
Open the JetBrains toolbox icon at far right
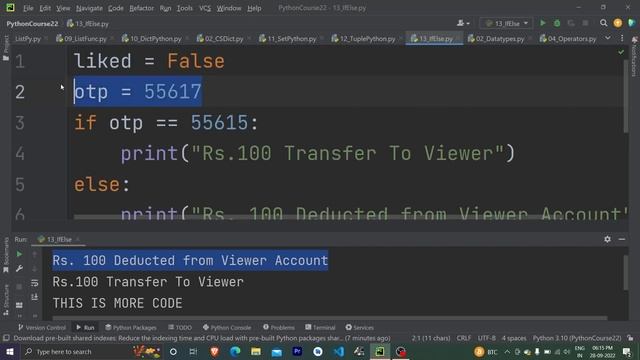[x=631, y=23]
